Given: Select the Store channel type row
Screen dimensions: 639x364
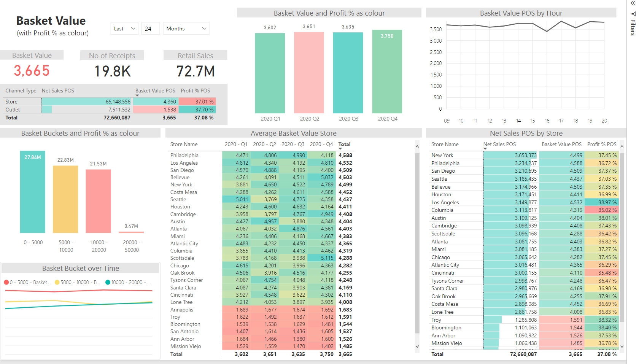Looking at the screenshot, I should 110,102.
